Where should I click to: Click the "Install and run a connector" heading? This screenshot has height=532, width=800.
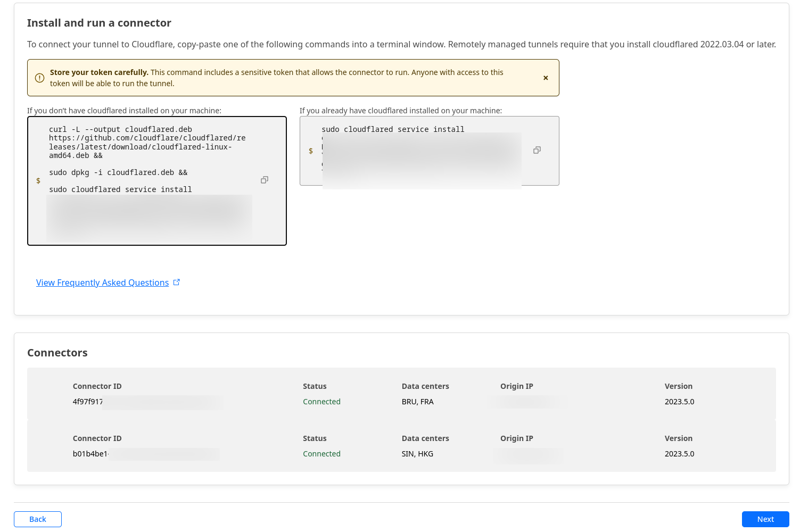99,23
